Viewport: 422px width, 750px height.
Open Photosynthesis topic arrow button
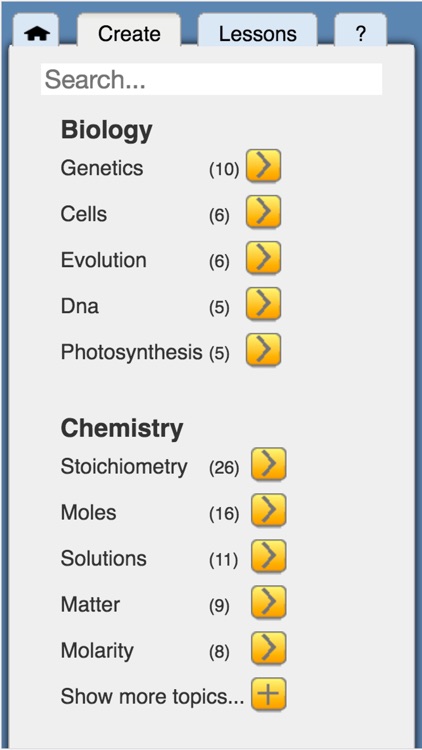click(x=264, y=350)
